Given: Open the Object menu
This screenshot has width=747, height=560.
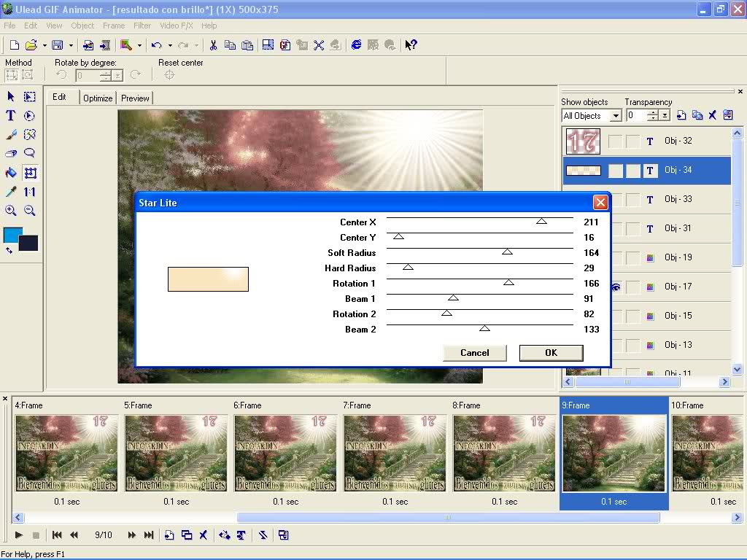Looking at the screenshot, I should click(x=82, y=26).
